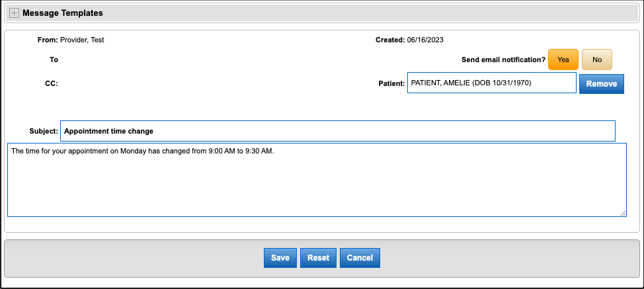Viewport: 644px width, 289px height.
Task: Click the From label
Action: point(48,40)
